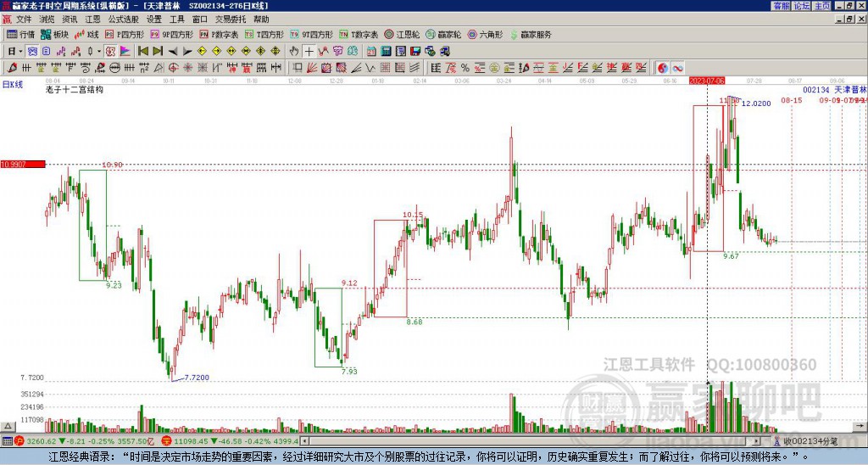The height and width of the screenshot is (465, 868).
Task: Open the 9P四方形 tool
Action: click(171, 34)
